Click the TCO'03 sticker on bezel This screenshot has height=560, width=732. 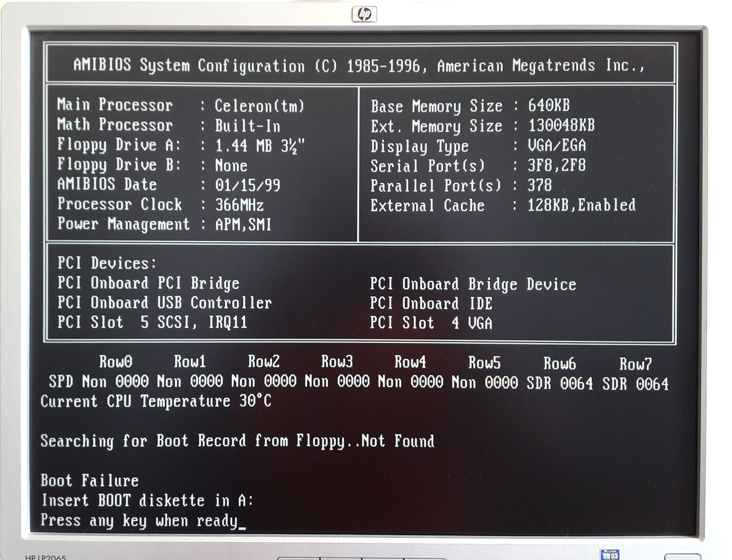click(610, 555)
